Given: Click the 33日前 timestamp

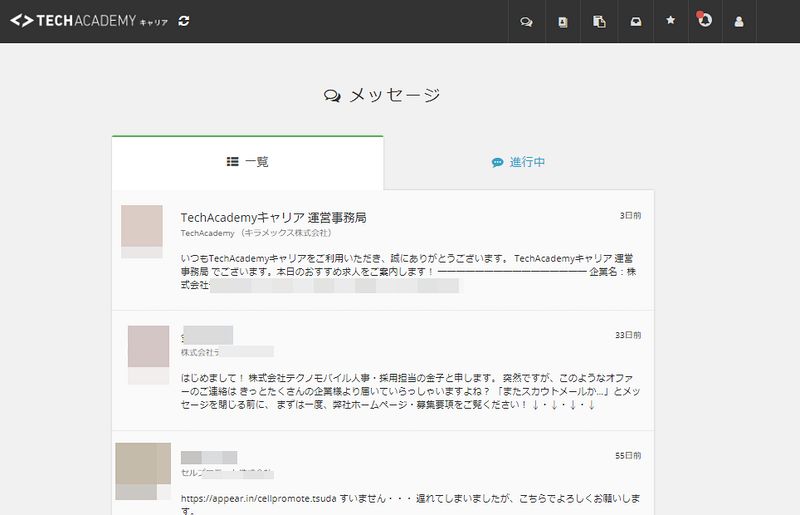Looking at the screenshot, I should point(628,335).
